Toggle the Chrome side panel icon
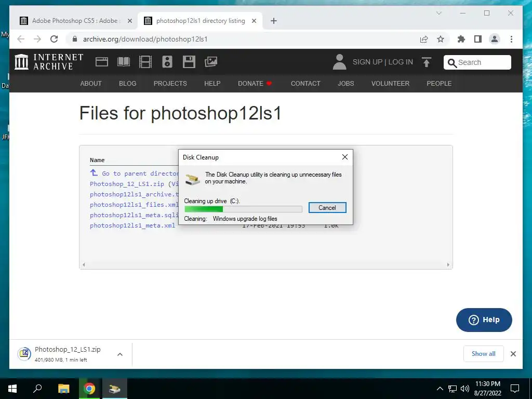Viewport: 532px width, 399px height. click(478, 39)
